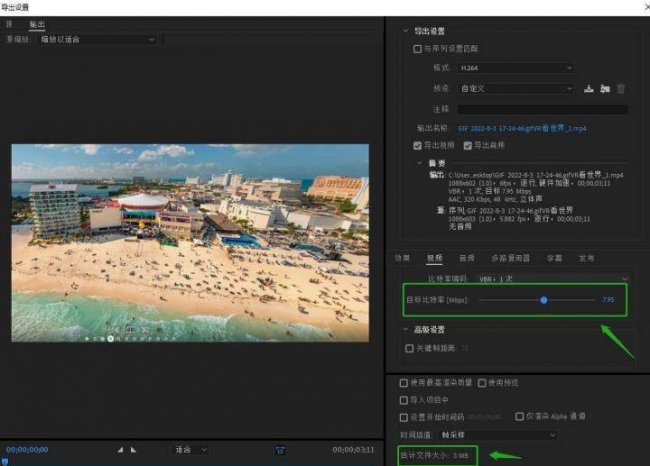Image resolution: width=650 pixels, height=466 pixels.
Task: Collapse the 导出设置 section
Action: (x=405, y=31)
